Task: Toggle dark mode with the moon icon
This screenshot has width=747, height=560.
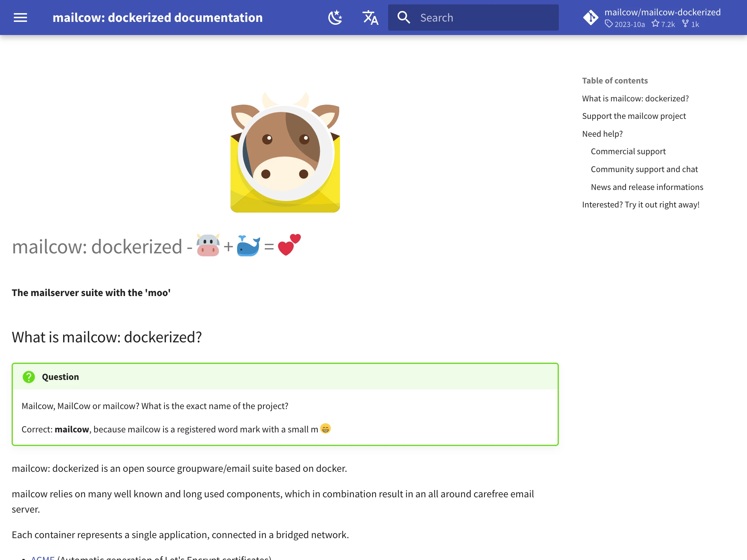Action: pyautogui.click(x=335, y=17)
